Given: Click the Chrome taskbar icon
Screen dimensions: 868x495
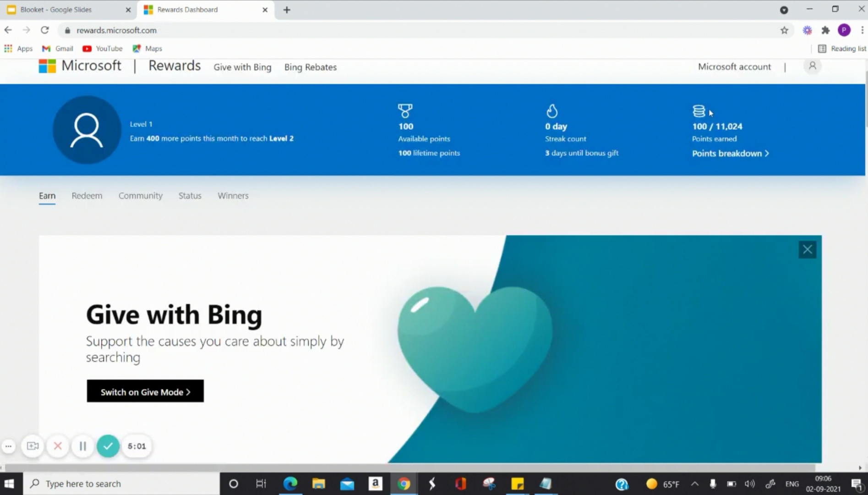Looking at the screenshot, I should [404, 484].
